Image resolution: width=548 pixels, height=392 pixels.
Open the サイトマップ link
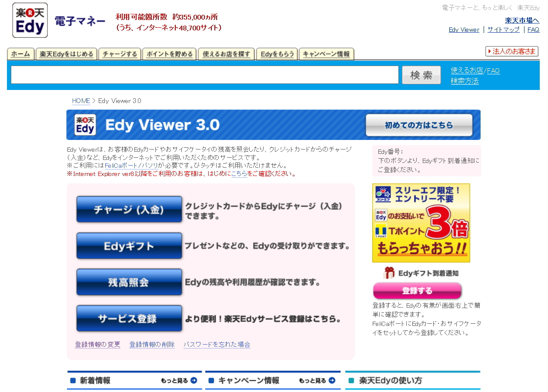[x=503, y=30]
